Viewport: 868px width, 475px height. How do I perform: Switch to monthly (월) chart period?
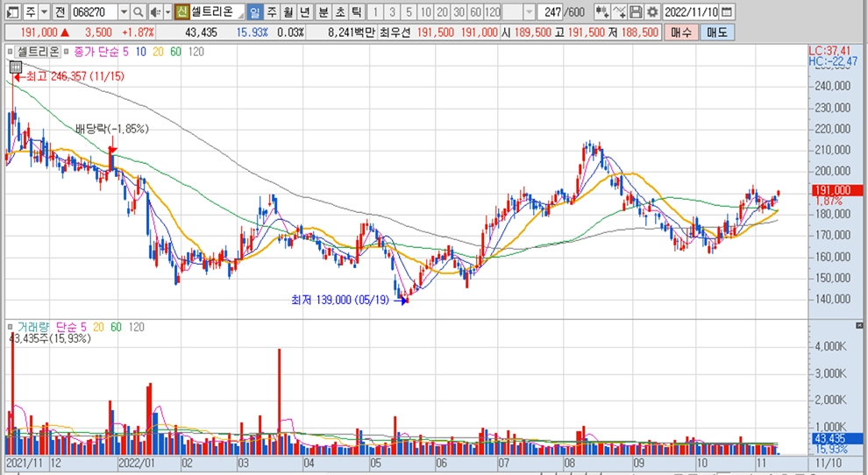point(288,12)
